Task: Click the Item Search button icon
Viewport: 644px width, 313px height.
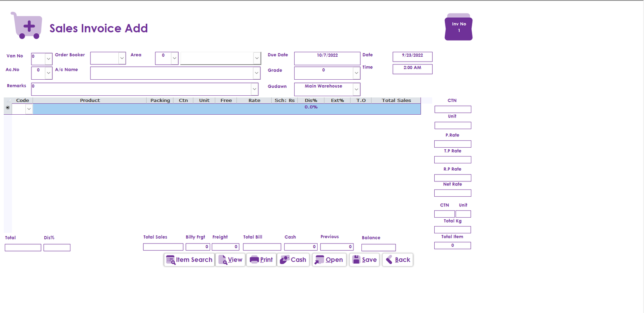Action: click(171, 260)
